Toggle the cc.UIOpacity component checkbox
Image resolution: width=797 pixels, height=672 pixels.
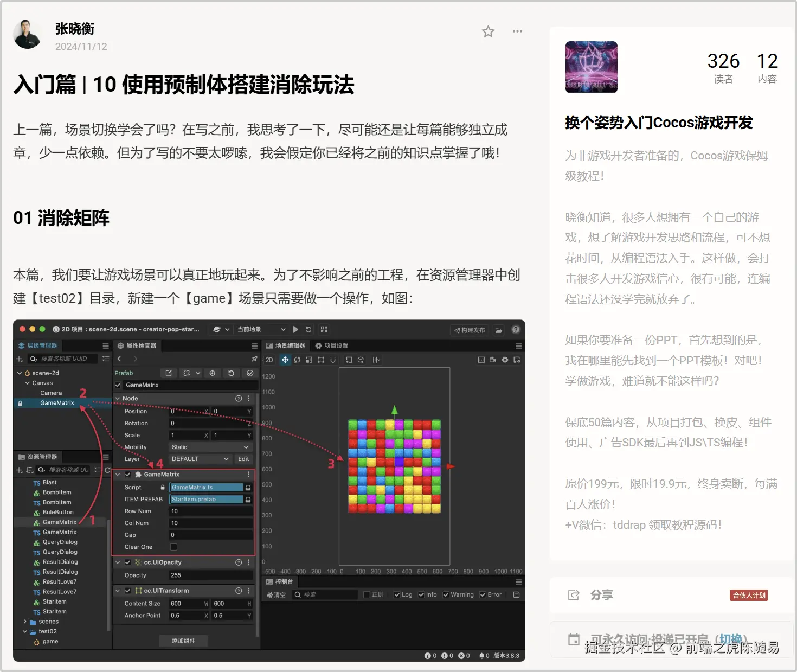click(128, 562)
